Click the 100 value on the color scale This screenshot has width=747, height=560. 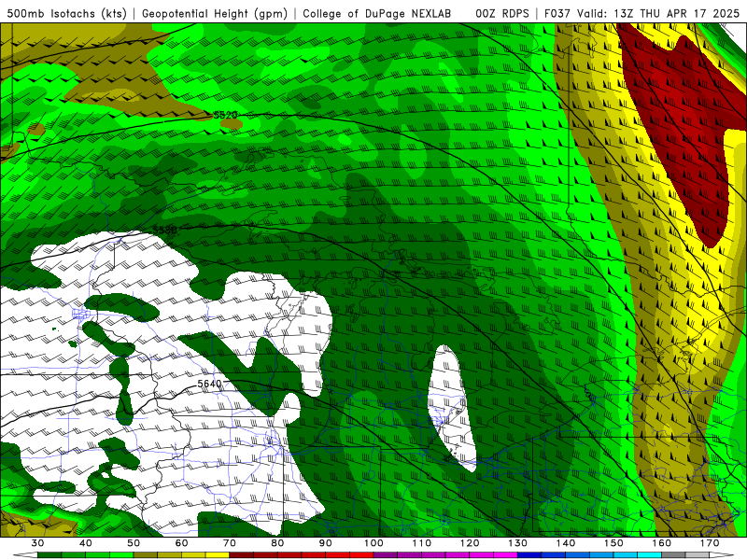tap(373, 543)
